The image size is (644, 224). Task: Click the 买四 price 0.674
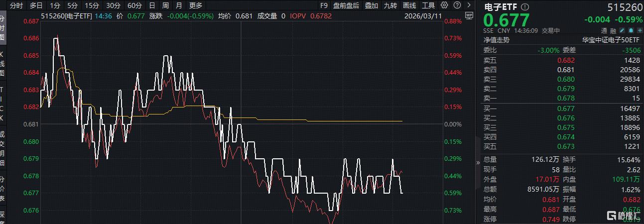(566, 137)
